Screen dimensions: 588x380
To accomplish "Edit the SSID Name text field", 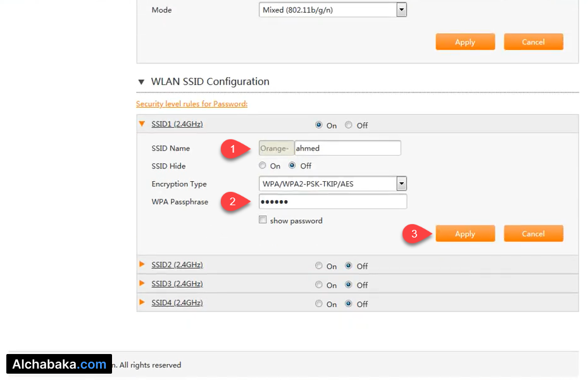I will (347, 148).
